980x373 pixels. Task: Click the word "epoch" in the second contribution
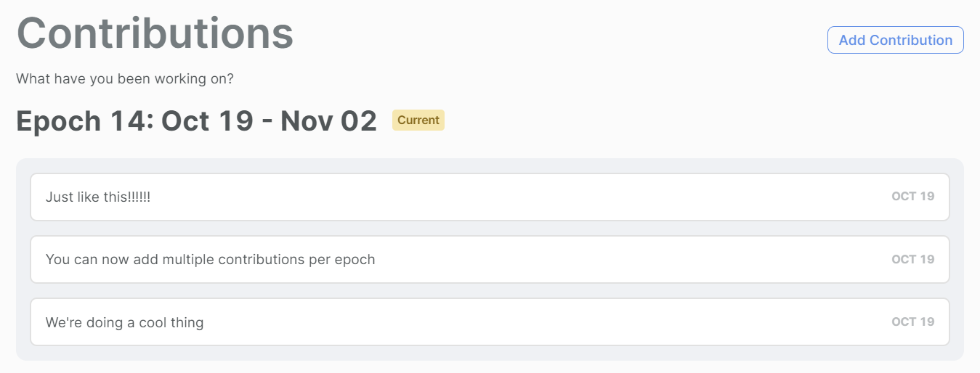click(x=355, y=261)
